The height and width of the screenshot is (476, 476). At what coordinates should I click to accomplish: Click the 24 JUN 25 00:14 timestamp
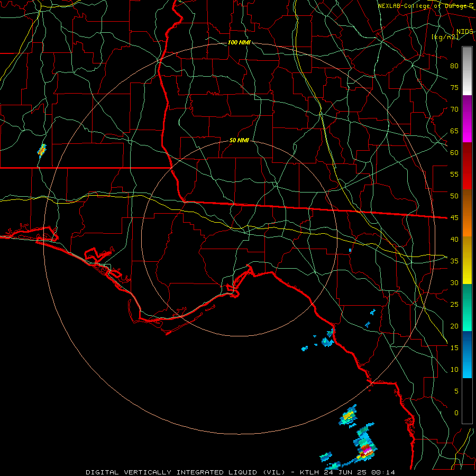coord(360,472)
